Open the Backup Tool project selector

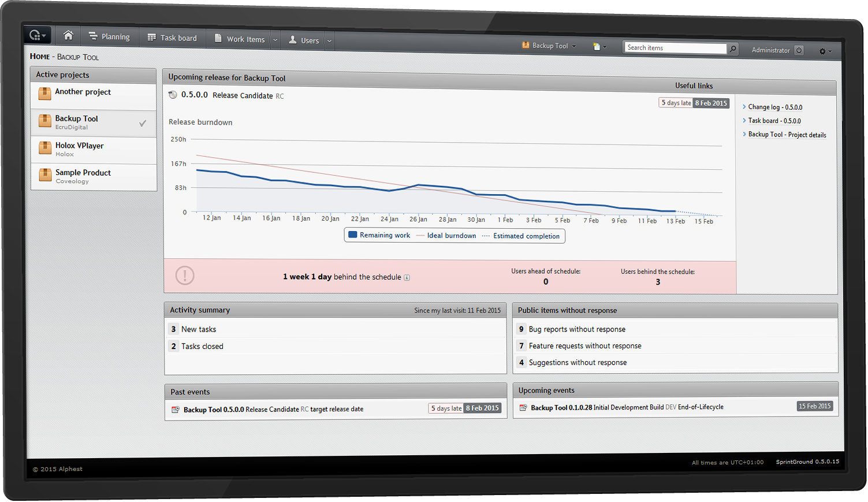pos(549,46)
